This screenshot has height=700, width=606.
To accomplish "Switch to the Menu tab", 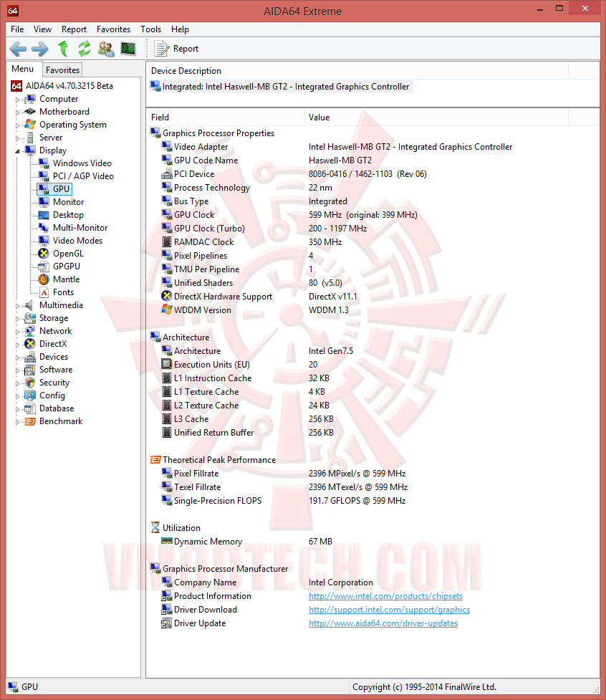I will pyautogui.click(x=23, y=69).
